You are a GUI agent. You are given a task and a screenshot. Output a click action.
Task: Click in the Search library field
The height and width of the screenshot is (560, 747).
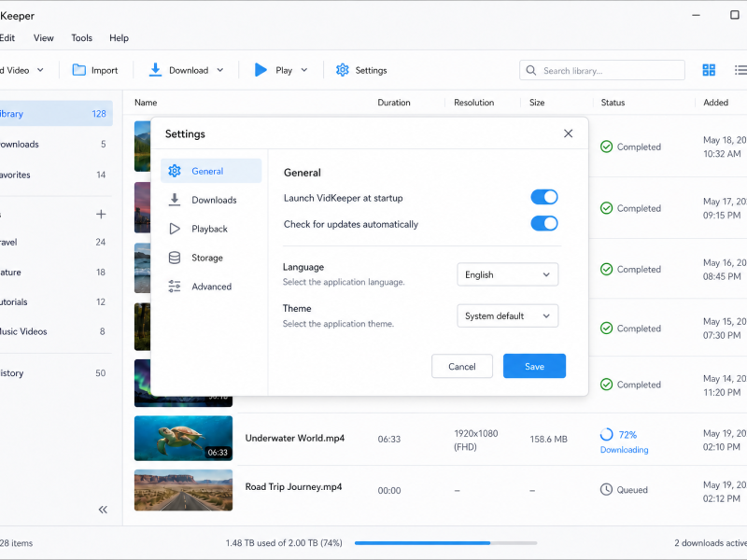(x=602, y=71)
